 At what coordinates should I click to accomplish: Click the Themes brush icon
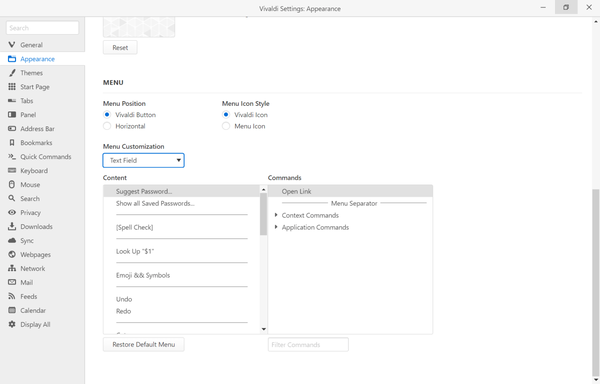pyautogui.click(x=12, y=73)
